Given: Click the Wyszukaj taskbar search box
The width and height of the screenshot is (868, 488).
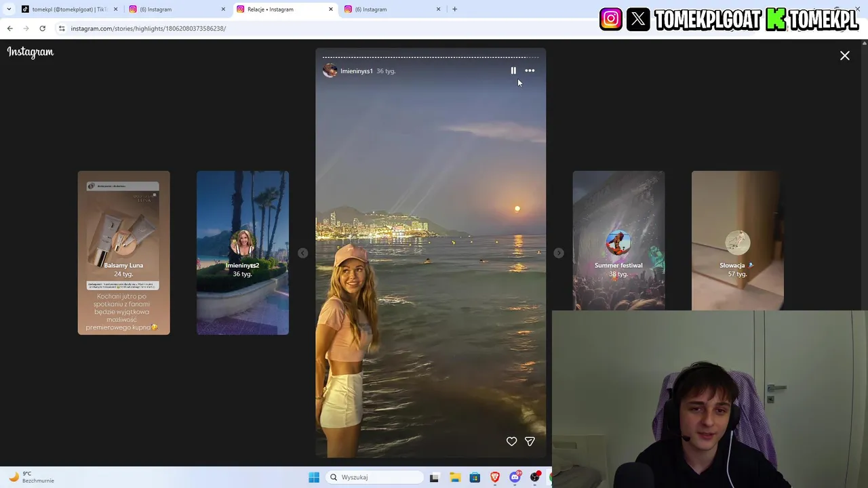Looking at the screenshot, I should click(375, 477).
